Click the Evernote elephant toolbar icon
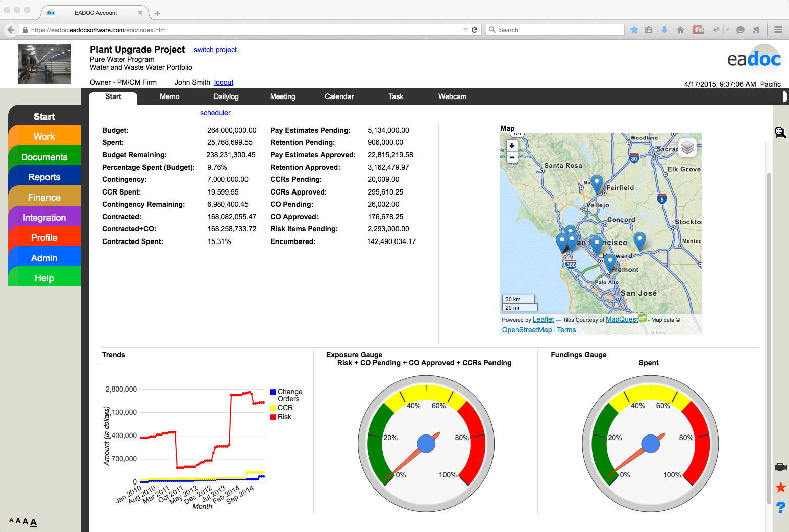The height and width of the screenshot is (532, 789). [756, 30]
